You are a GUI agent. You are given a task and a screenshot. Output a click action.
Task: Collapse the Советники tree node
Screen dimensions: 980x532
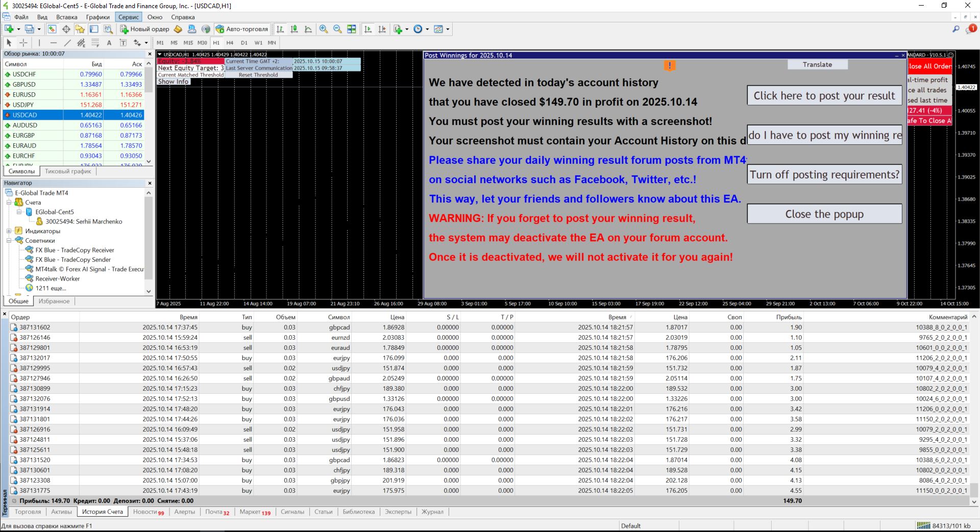click(x=9, y=241)
